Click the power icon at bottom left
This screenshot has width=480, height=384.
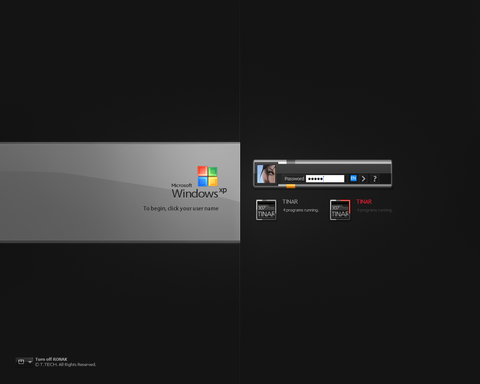[x=21, y=362]
